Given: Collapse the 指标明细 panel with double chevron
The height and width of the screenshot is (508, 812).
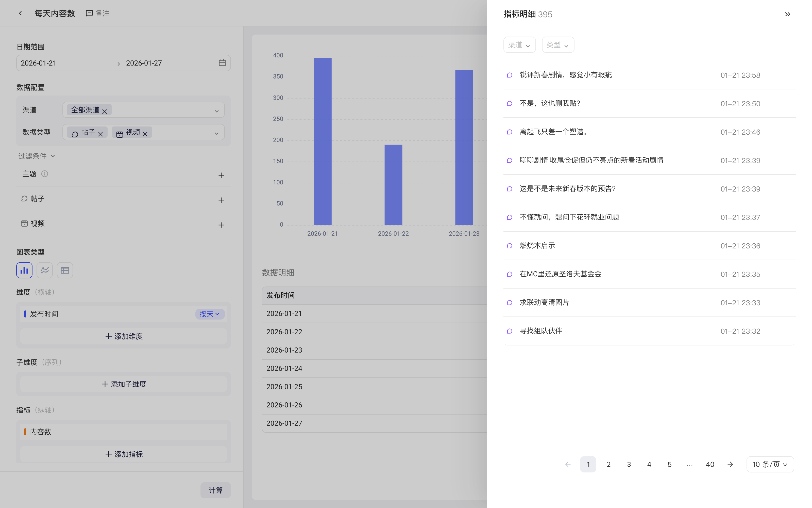Looking at the screenshot, I should (x=787, y=14).
